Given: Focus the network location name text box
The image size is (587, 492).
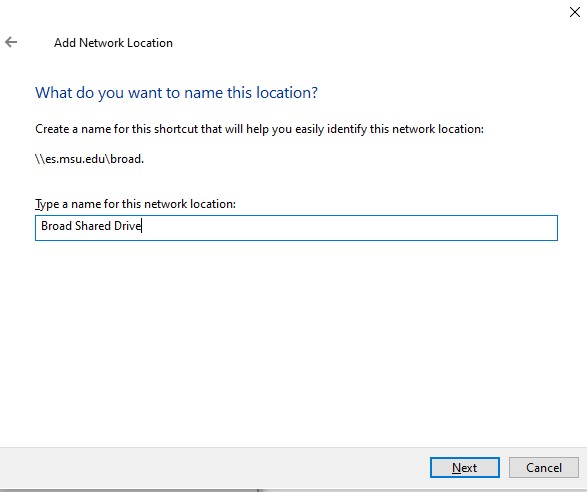Looking at the screenshot, I should [296, 228].
